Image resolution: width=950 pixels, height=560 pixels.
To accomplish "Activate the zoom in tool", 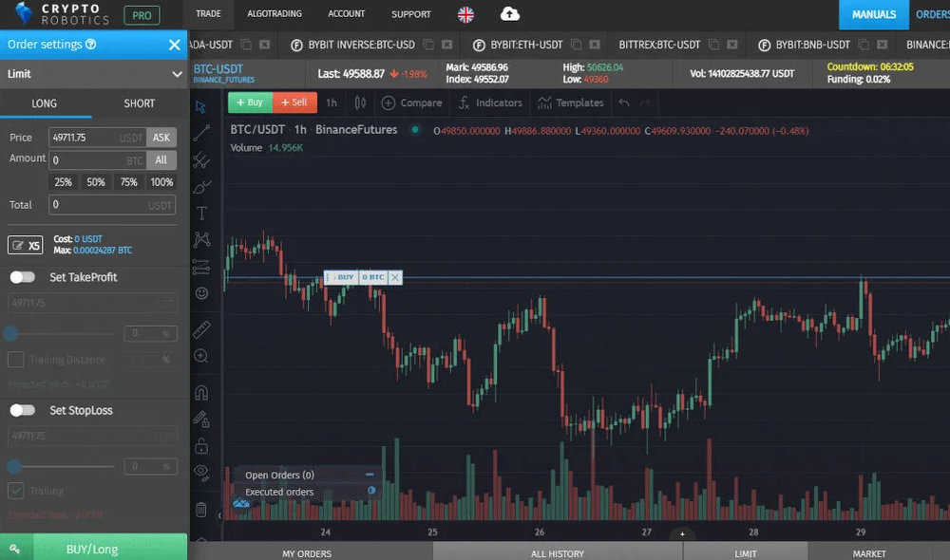I will tap(201, 356).
